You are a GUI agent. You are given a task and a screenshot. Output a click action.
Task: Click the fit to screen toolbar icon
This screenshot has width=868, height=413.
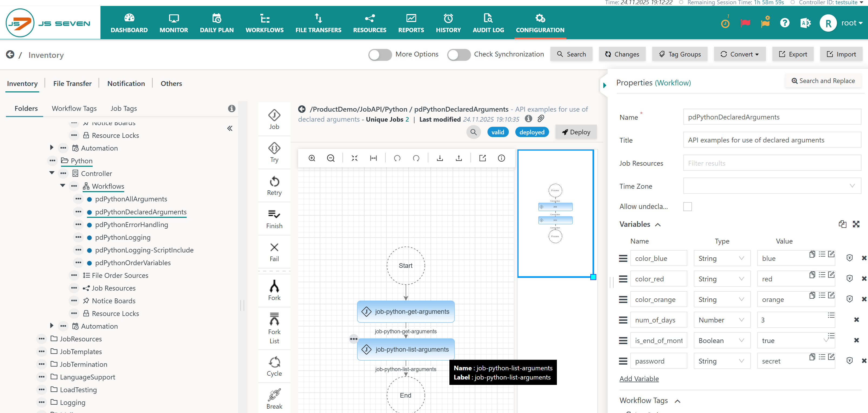pyautogui.click(x=354, y=158)
